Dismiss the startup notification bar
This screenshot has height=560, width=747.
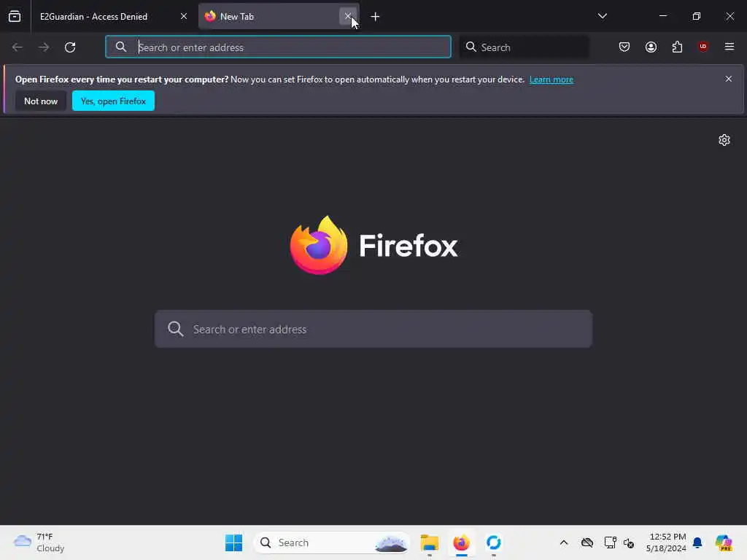[x=728, y=79]
